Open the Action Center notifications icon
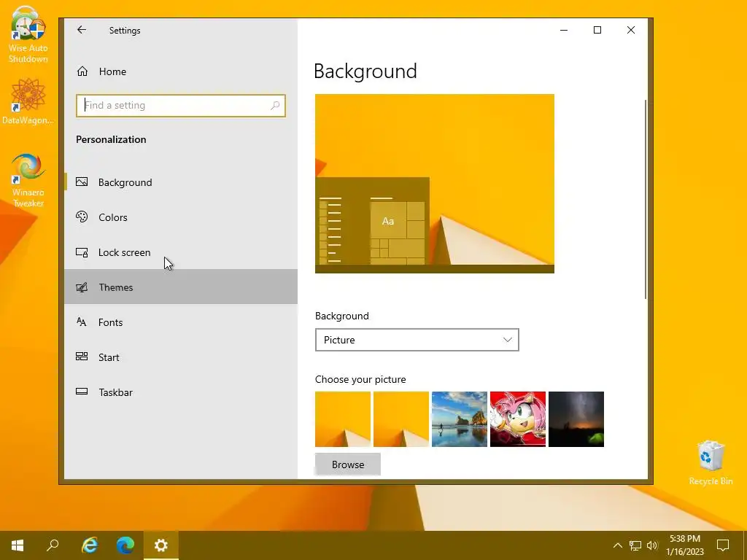747x560 pixels. [723, 545]
